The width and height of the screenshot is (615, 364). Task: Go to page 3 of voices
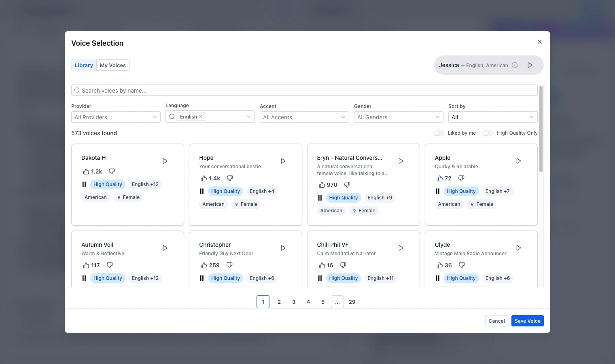point(294,302)
